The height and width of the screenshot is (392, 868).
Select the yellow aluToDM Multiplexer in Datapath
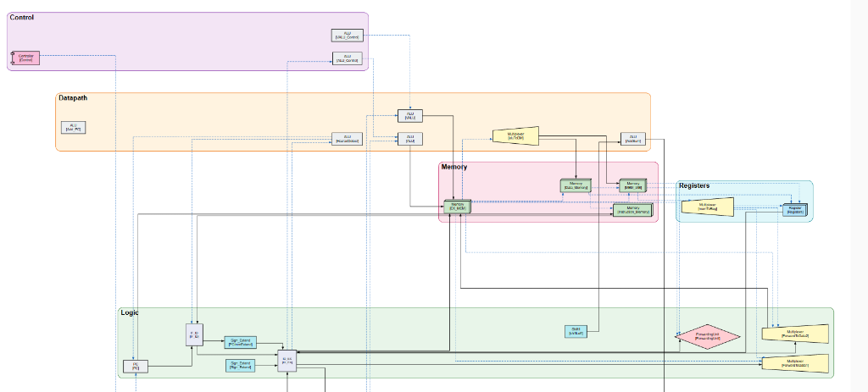pyautogui.click(x=515, y=136)
